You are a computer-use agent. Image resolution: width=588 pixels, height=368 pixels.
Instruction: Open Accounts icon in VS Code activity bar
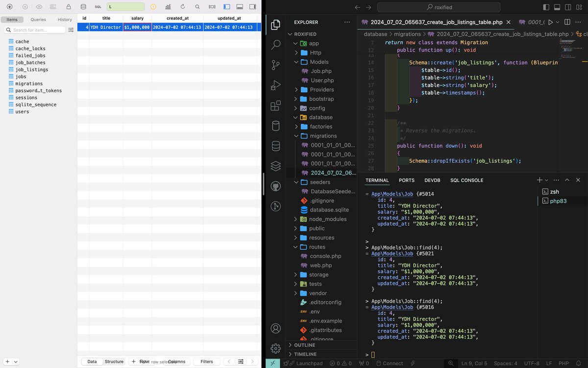pyautogui.click(x=276, y=328)
